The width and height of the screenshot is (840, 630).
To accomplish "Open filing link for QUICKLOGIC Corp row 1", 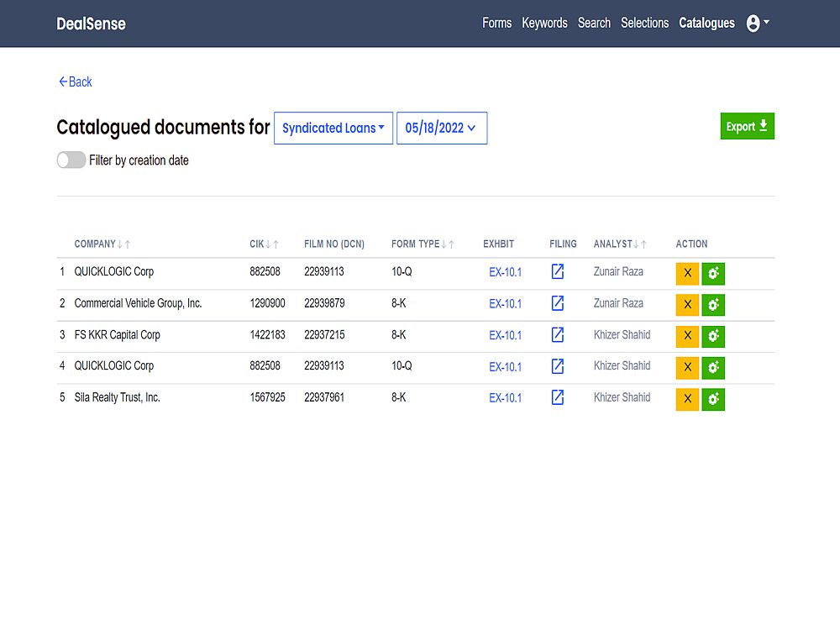I will click(x=557, y=271).
